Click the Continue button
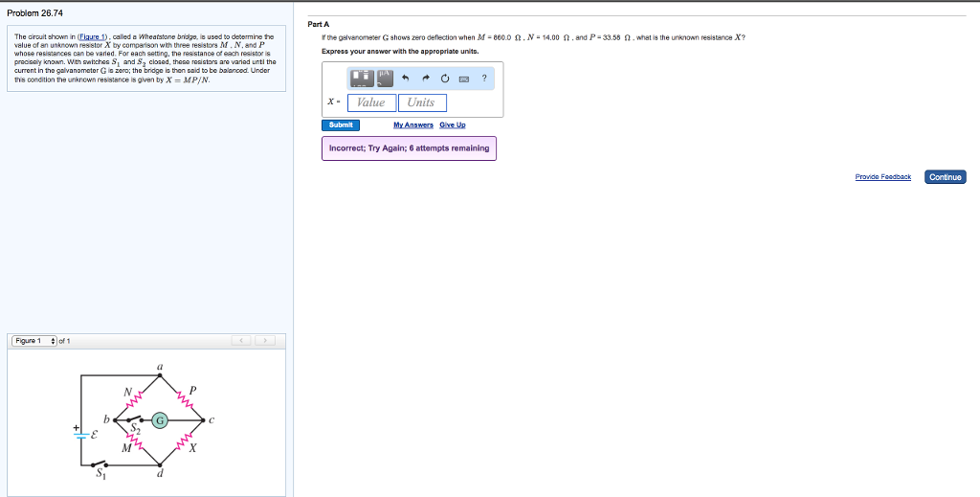 pyautogui.click(x=945, y=177)
